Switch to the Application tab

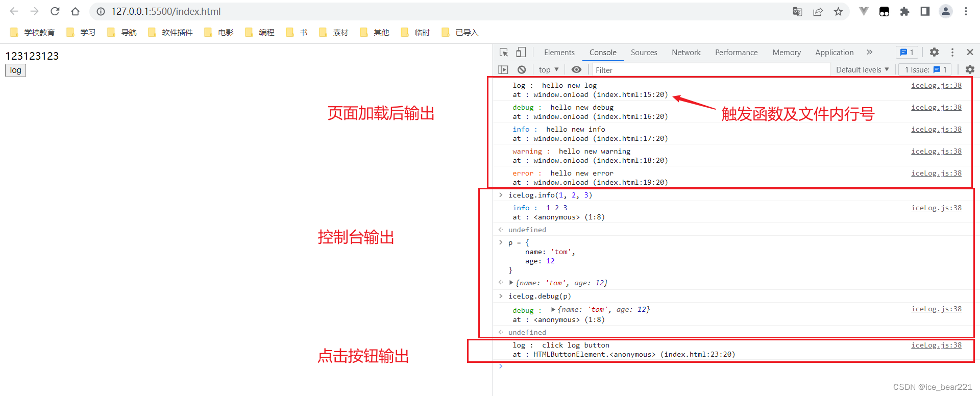pyautogui.click(x=834, y=52)
